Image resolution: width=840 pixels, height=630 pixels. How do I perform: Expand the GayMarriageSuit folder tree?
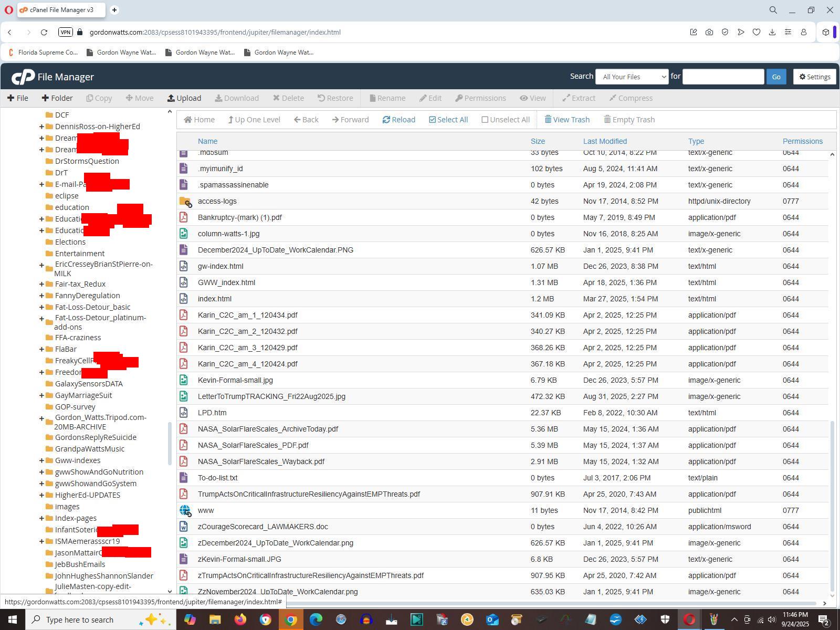(41, 395)
